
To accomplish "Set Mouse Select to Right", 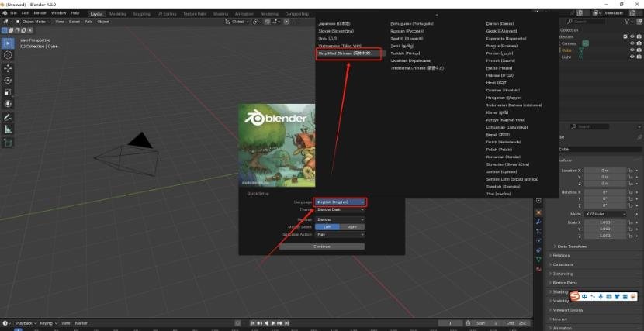I will [352, 227].
